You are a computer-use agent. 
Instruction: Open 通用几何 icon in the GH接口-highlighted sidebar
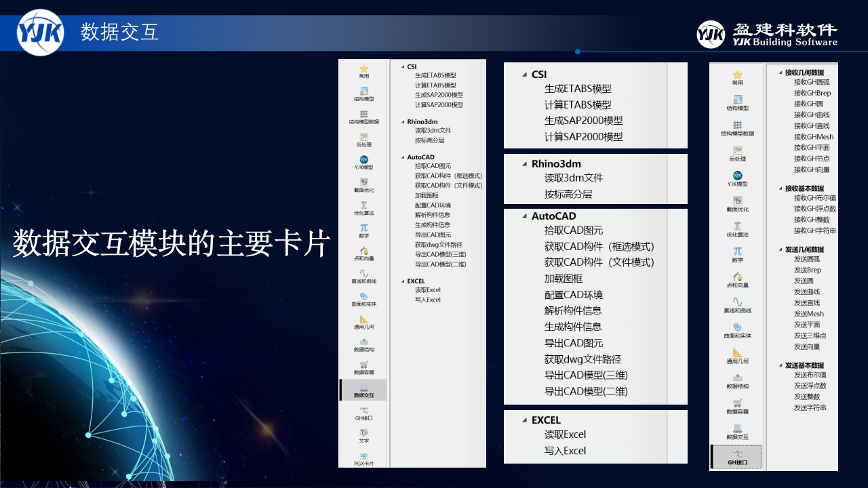[738, 352]
